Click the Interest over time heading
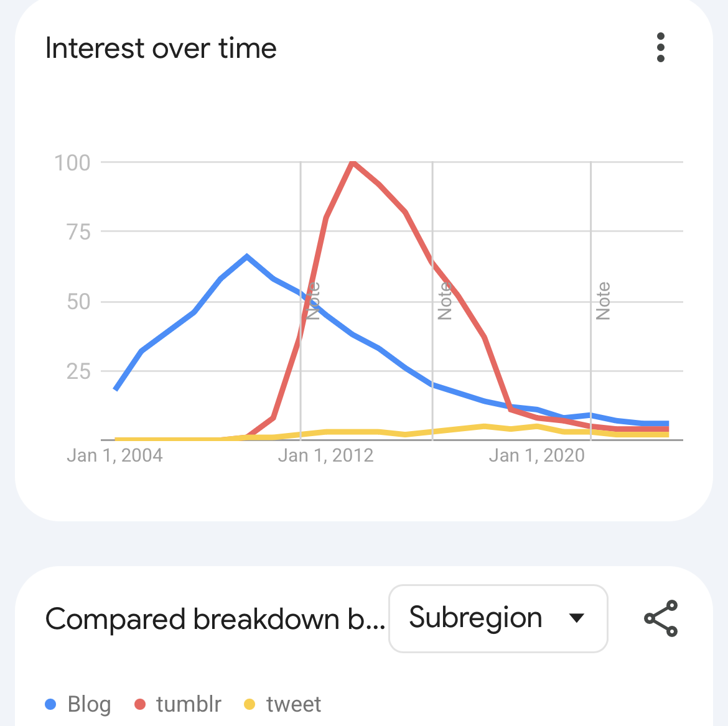This screenshot has width=728, height=726. [161, 49]
